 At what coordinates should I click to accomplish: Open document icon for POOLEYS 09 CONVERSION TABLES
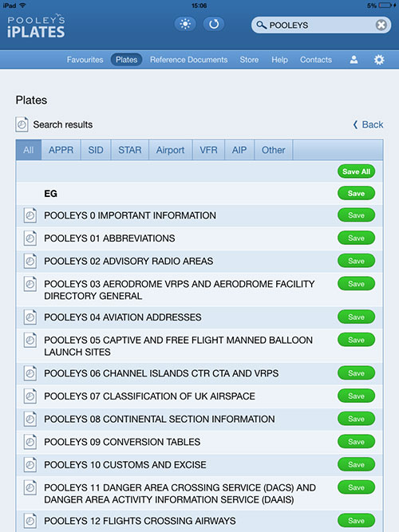pos(30,442)
